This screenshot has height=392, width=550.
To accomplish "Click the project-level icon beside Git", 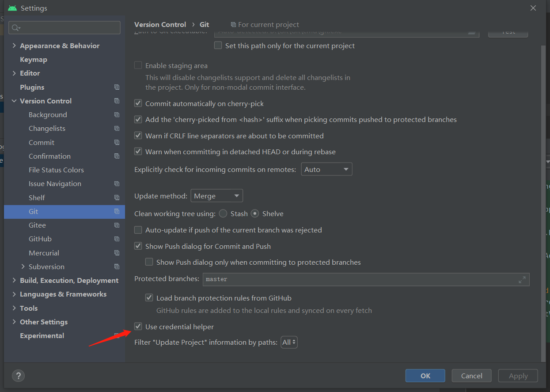I will pos(117,211).
